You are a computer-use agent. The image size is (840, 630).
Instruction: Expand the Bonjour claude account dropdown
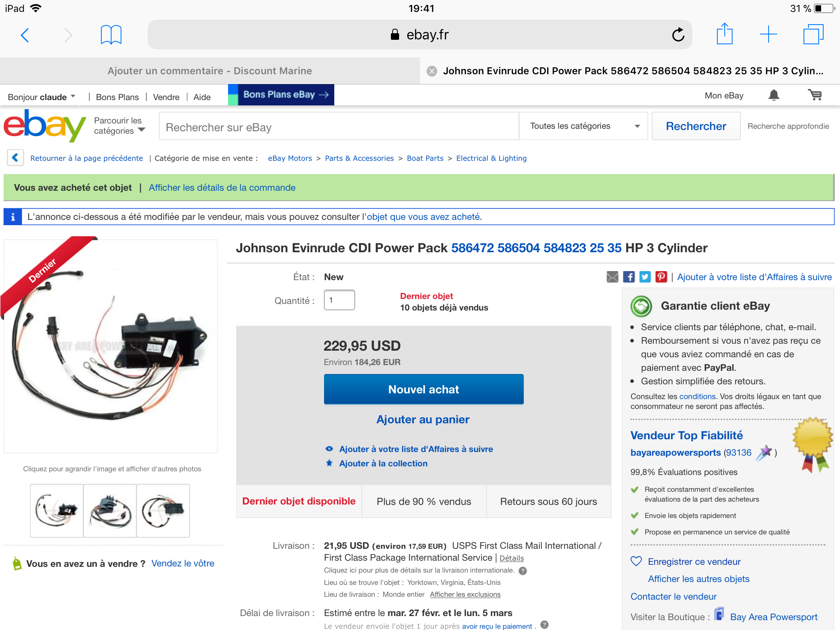click(42, 97)
